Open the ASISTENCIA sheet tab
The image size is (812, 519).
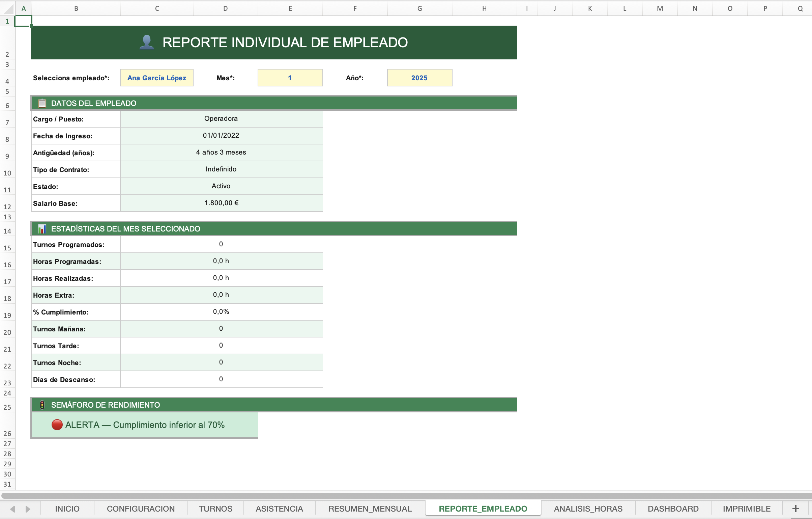coord(279,509)
